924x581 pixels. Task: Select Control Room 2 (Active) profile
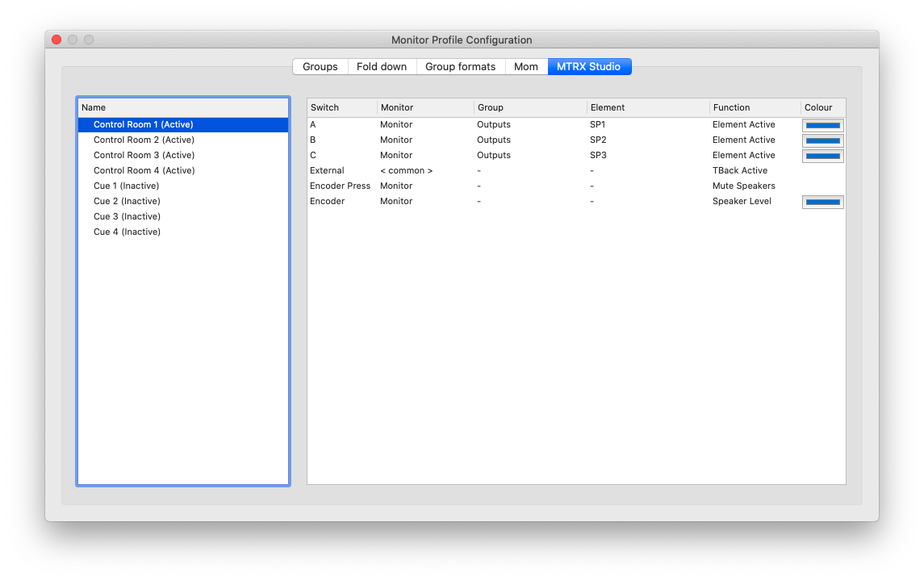pos(182,140)
